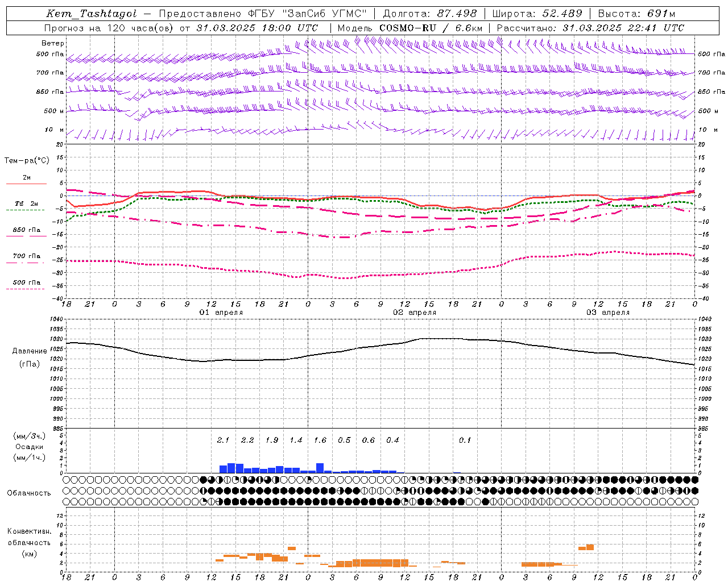Image resolution: width=728 pixels, height=582 pixels.
Task: Click the Высота: 691м value
Action: point(636,14)
